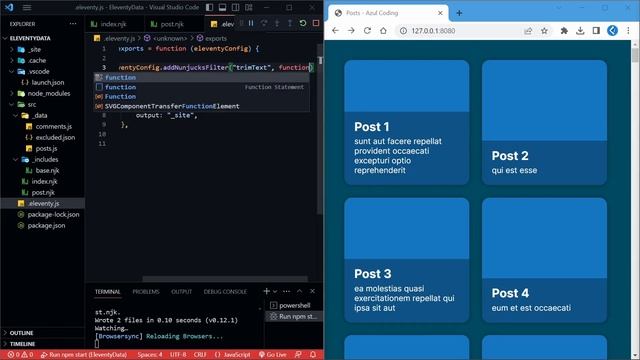
Task: Select powershell terminal instance
Action: tap(294, 306)
